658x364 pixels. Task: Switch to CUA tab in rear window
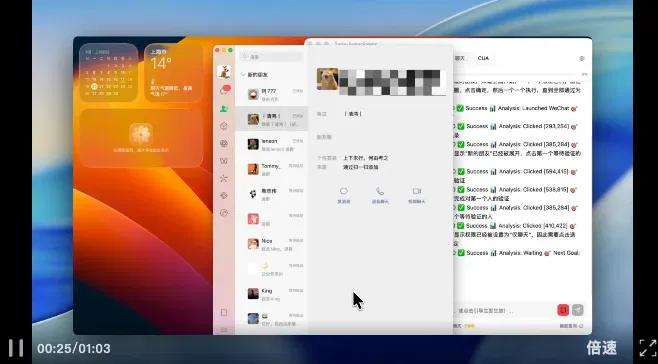coord(483,58)
